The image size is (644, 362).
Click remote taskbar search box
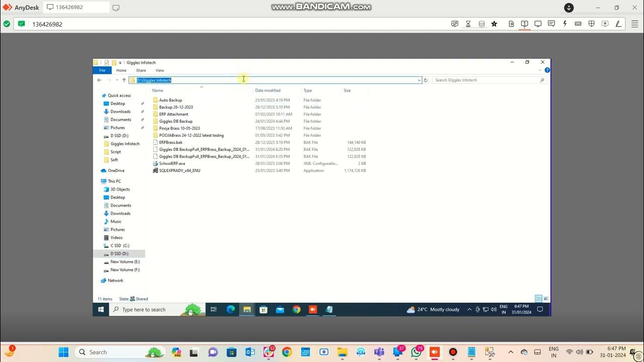(157, 309)
